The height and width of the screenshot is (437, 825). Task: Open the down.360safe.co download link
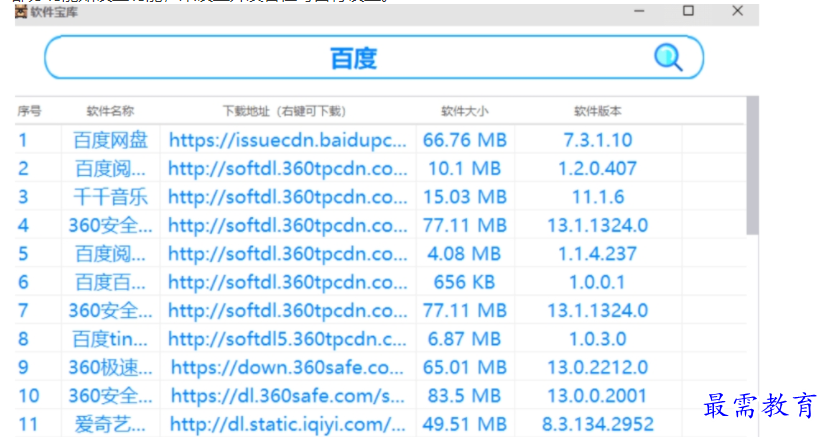click(x=287, y=368)
